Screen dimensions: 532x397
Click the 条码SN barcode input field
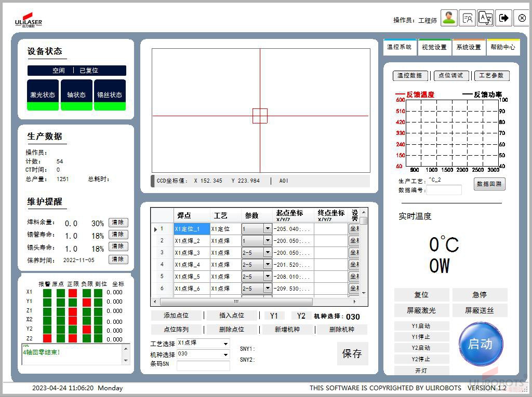(x=203, y=366)
